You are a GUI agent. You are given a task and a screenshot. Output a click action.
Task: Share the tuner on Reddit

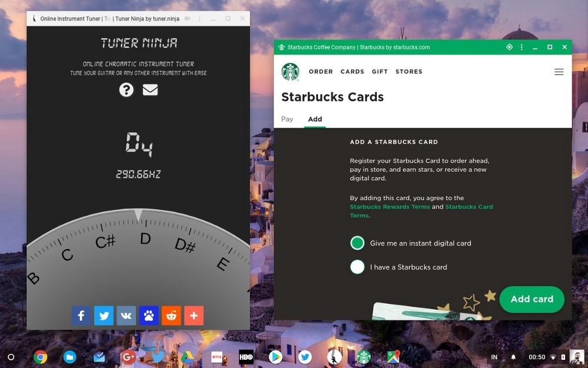point(171,316)
